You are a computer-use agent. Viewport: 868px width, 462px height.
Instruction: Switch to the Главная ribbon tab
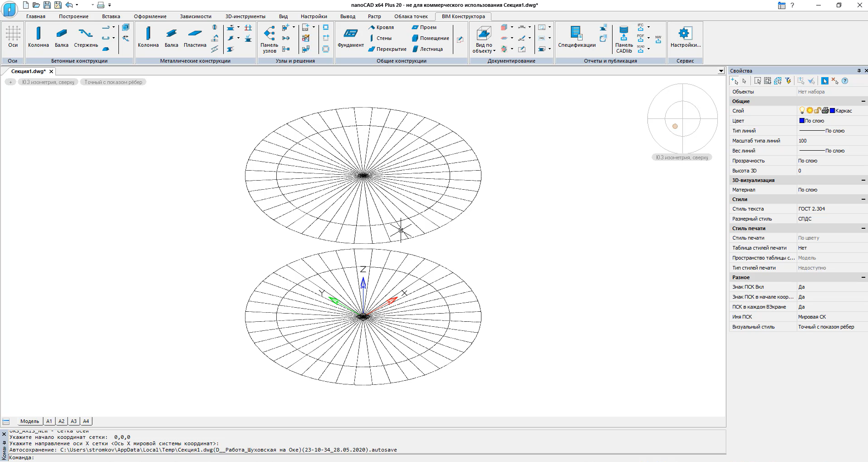pos(35,16)
